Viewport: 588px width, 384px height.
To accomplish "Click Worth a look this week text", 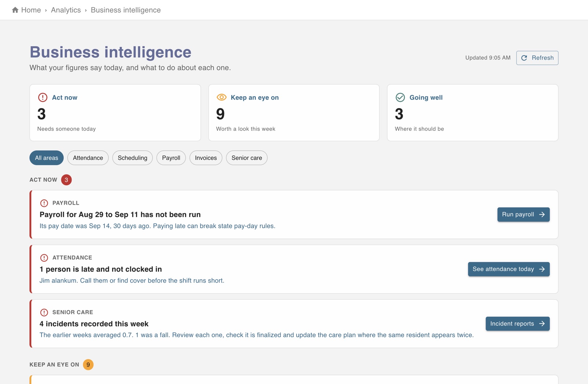I will [x=245, y=129].
